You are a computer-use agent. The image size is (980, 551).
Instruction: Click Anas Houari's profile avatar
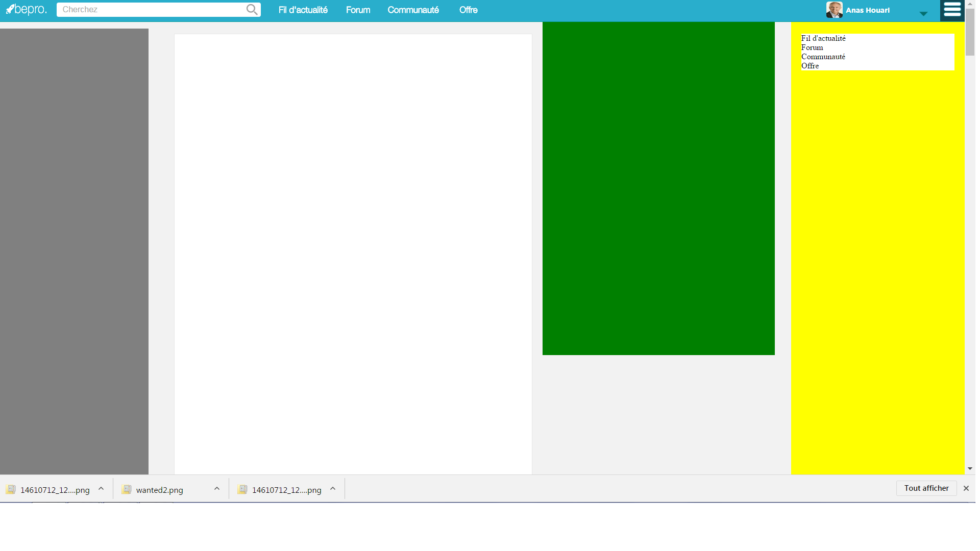pyautogui.click(x=835, y=9)
